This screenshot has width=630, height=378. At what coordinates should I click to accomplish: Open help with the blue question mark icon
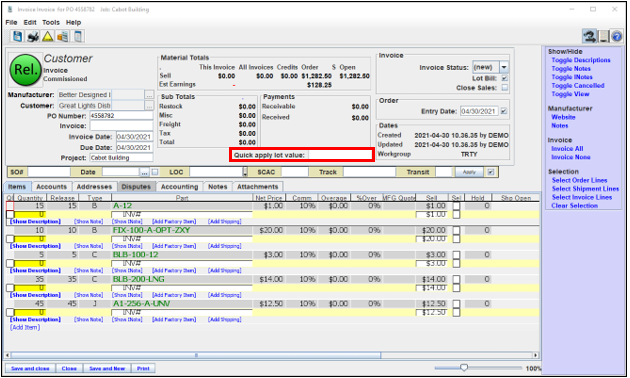pos(617,37)
